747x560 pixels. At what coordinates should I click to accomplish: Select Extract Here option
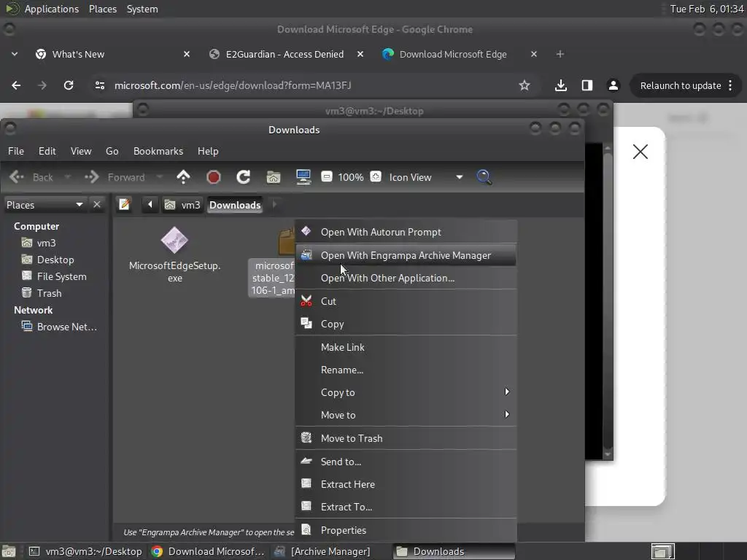click(x=406, y=484)
